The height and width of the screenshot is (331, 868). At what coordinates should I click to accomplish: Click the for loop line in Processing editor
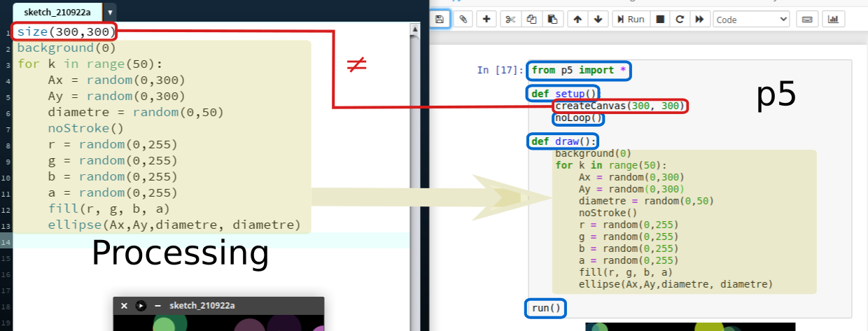click(x=89, y=64)
